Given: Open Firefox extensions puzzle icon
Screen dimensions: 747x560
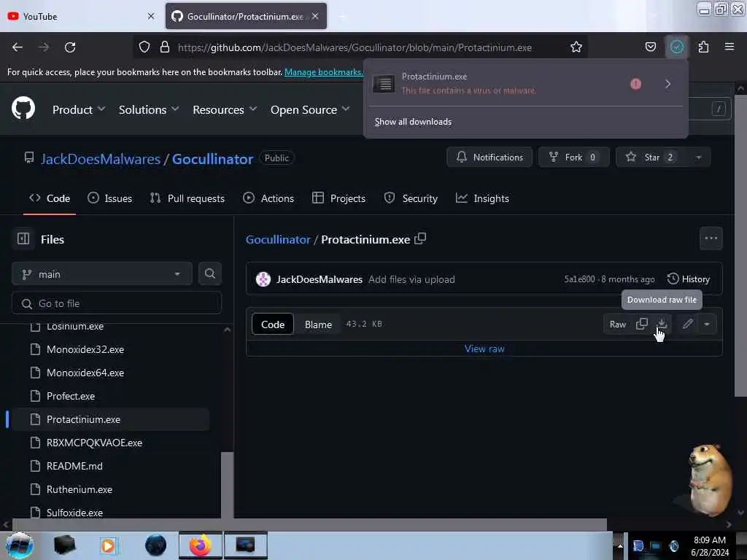Looking at the screenshot, I should [x=703, y=47].
